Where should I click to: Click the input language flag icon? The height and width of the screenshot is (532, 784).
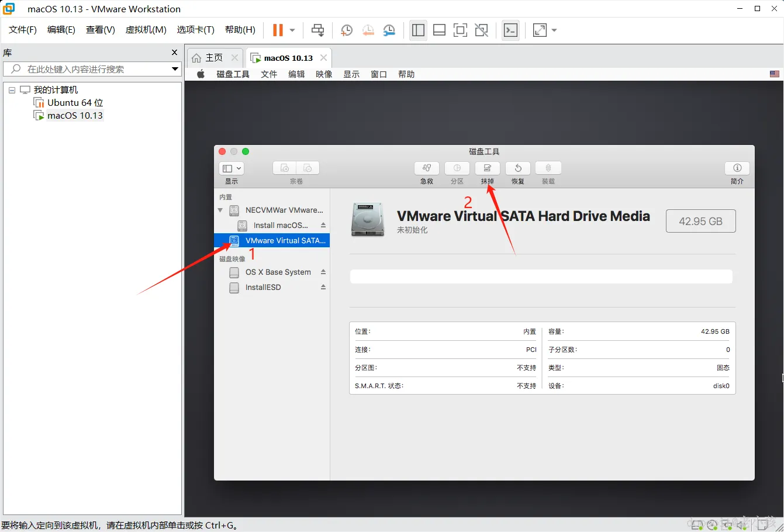point(775,74)
